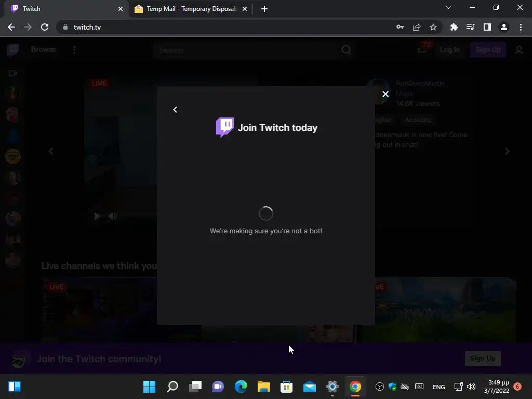Open the Twitch user menu icon
532x399 pixels.
tap(519, 50)
